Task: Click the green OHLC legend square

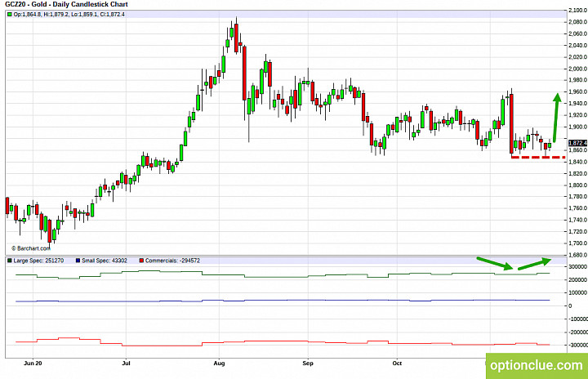Action: 9,15
